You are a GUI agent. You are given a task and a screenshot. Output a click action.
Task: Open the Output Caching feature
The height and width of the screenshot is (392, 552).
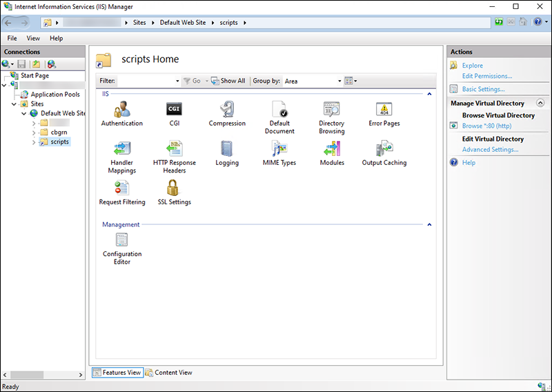point(384,153)
